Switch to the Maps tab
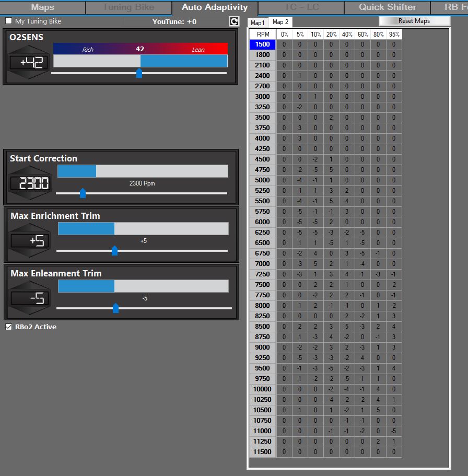 [x=42, y=7]
